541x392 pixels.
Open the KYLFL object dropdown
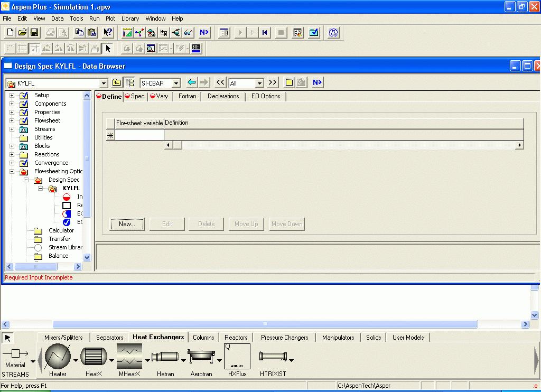tap(104, 83)
